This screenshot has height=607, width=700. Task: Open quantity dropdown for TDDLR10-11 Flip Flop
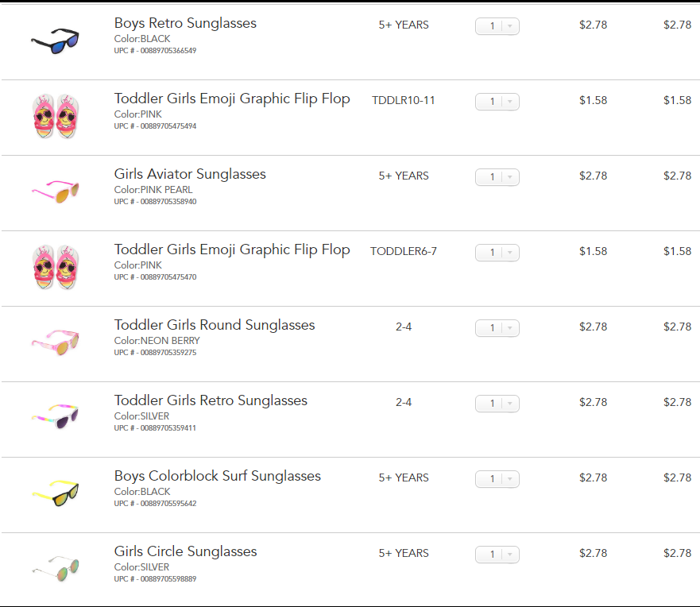[x=497, y=102]
